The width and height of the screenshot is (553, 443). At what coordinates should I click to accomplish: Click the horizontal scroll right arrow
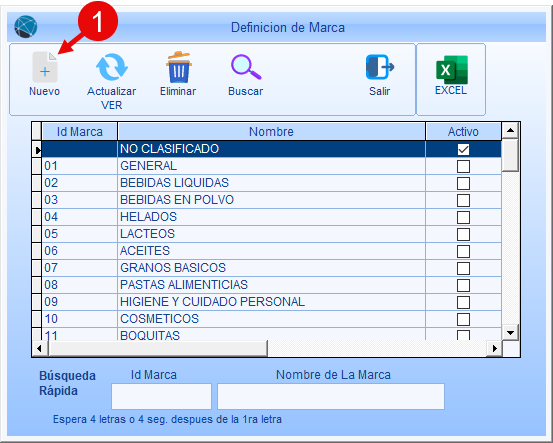[494, 348]
